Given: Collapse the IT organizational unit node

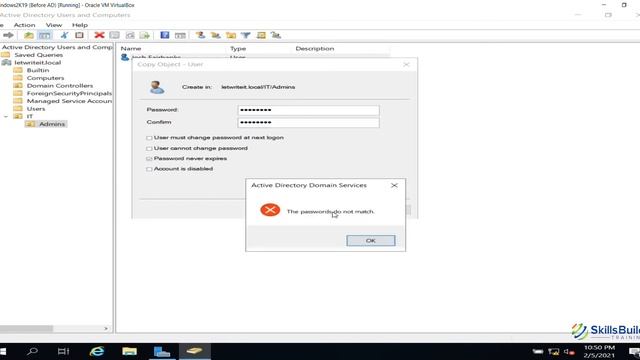Looking at the screenshot, I should 6,117.
